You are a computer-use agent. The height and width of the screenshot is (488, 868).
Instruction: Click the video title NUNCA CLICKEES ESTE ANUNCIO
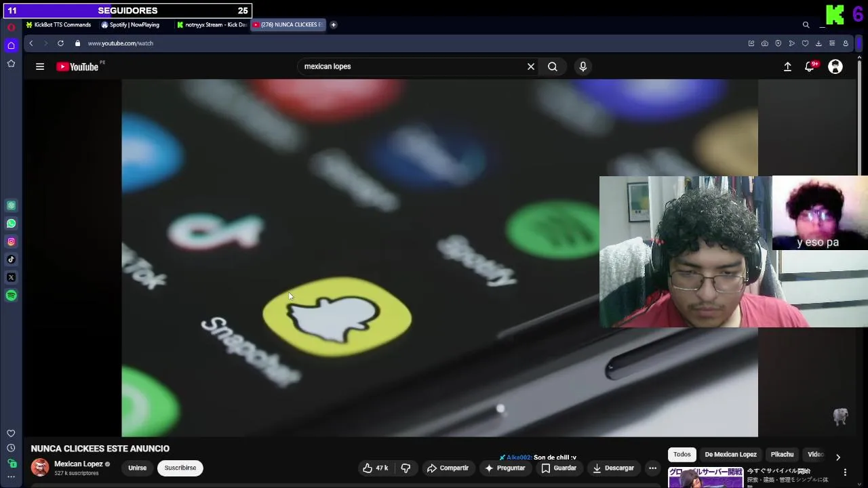point(100,449)
